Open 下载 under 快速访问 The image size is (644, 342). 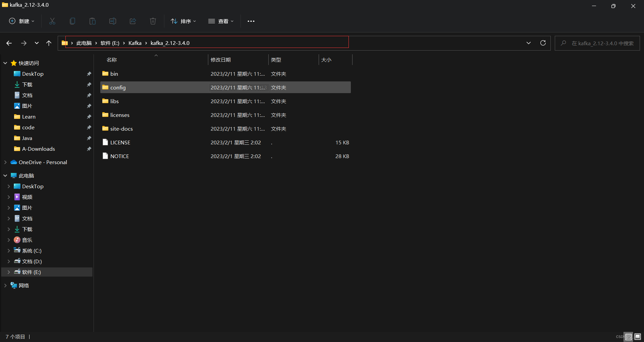point(27,84)
